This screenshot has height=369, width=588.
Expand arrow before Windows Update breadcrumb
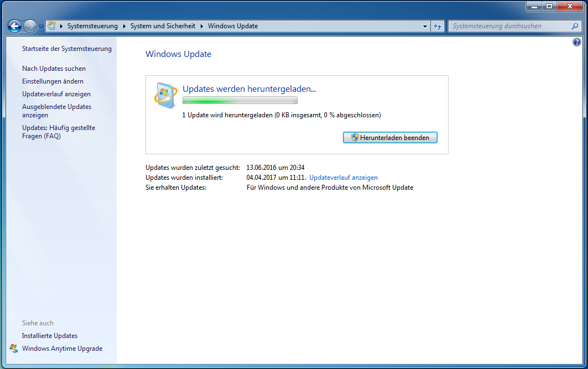[202, 26]
